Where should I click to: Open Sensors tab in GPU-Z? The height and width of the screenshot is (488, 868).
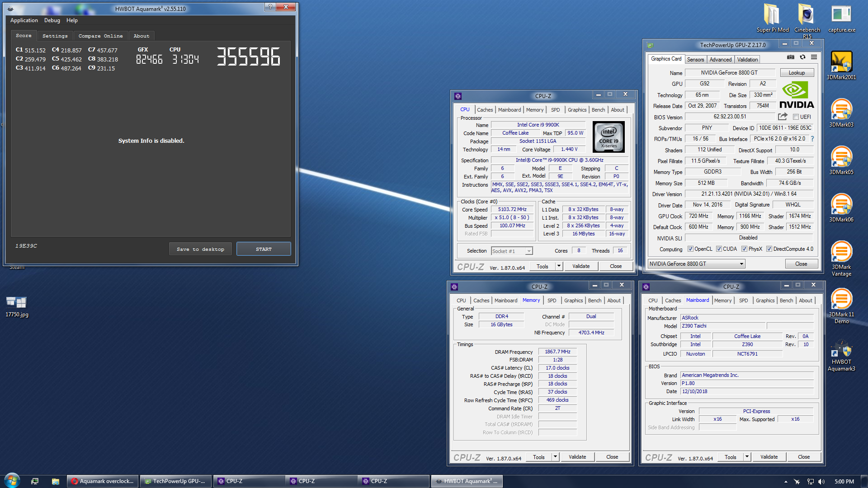[x=695, y=60]
